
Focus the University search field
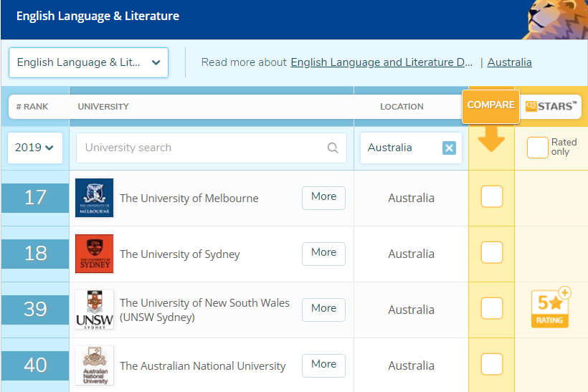click(x=202, y=148)
